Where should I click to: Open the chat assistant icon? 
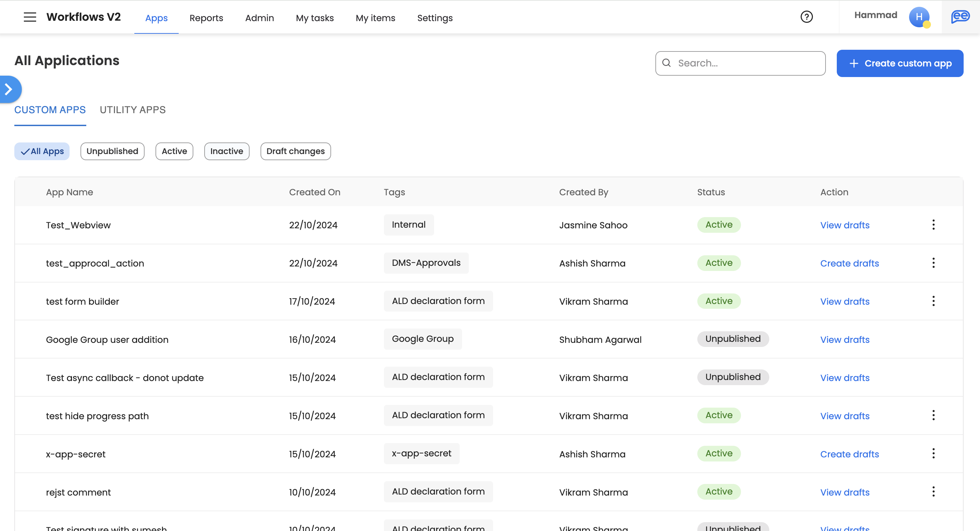(960, 17)
